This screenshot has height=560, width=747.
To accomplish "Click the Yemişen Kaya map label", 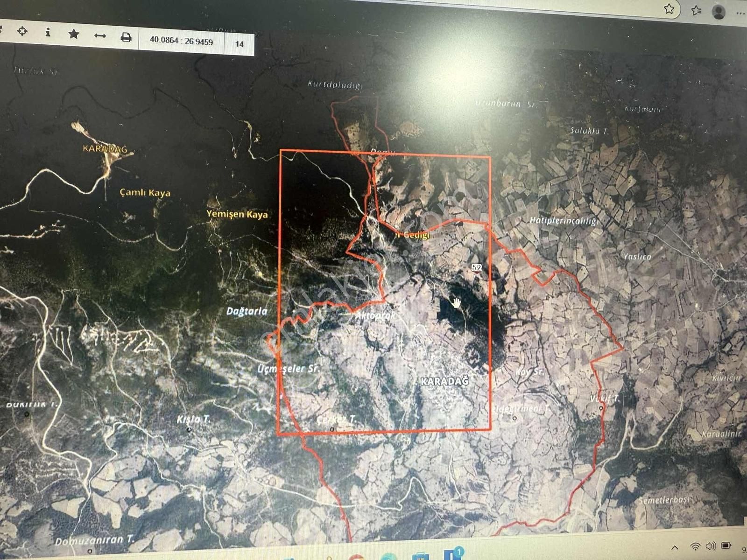I will pyautogui.click(x=237, y=214).
